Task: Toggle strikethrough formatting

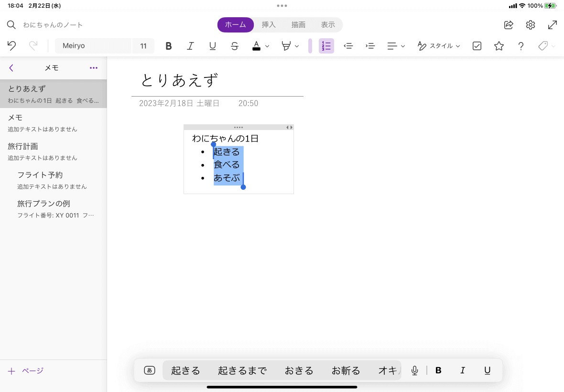Action: pos(235,46)
